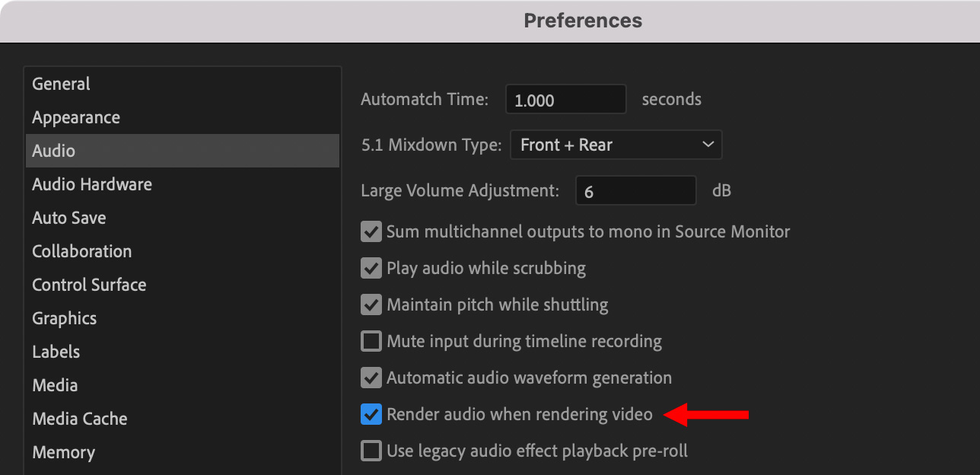Click the Automatch Time input field
This screenshot has height=475, width=980.
pyautogui.click(x=565, y=100)
